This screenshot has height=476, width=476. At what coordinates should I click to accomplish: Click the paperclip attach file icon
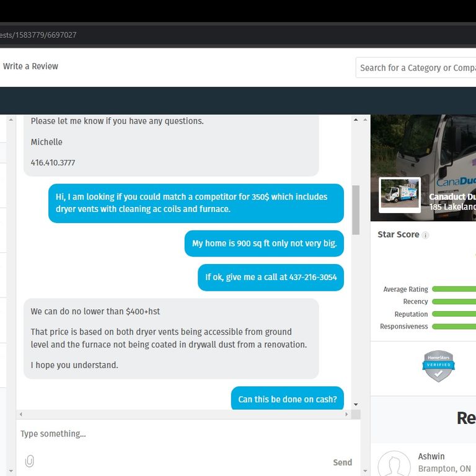pyautogui.click(x=29, y=461)
